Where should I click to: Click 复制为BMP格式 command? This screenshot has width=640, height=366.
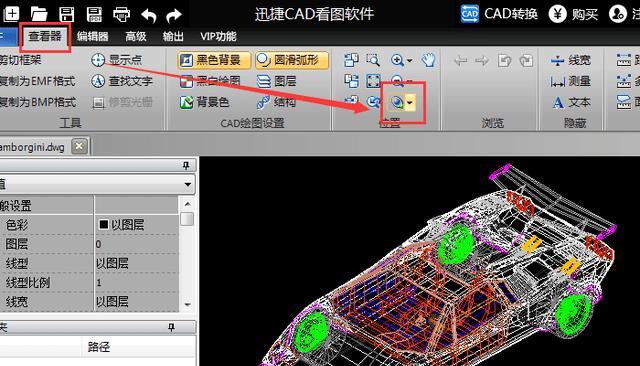pyautogui.click(x=38, y=102)
